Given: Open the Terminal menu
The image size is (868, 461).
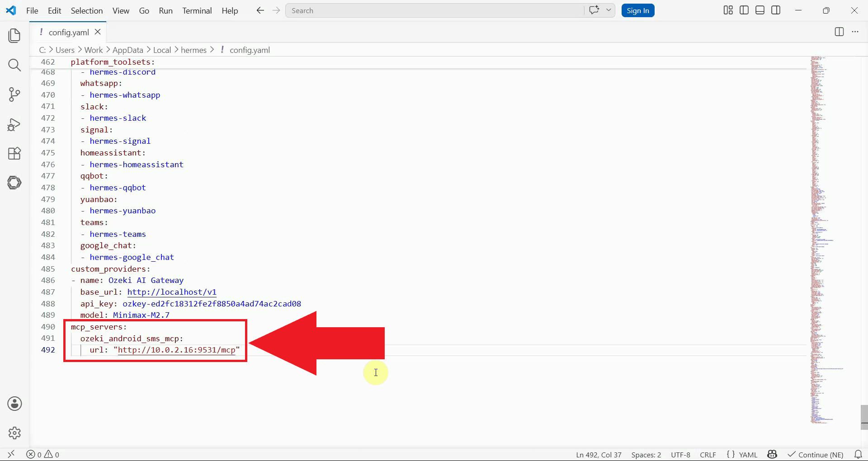Looking at the screenshot, I should (197, 10).
